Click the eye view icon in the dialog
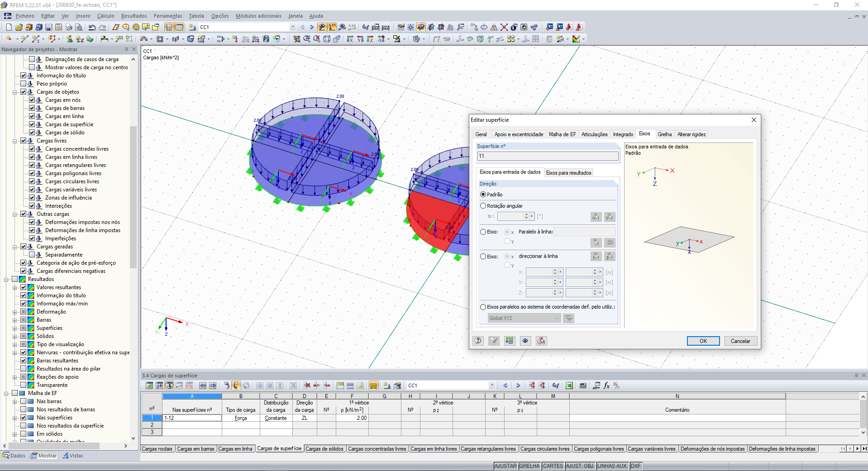 pos(525,341)
